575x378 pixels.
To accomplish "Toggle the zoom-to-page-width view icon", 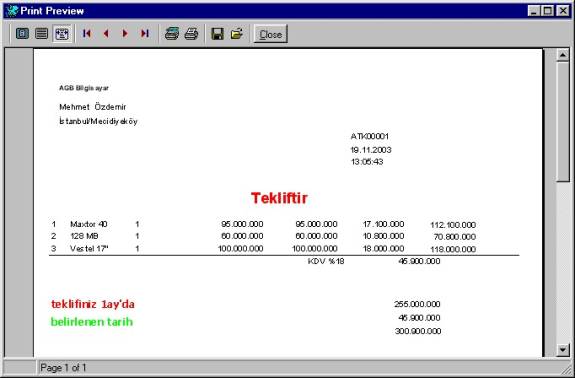I will click(x=62, y=34).
